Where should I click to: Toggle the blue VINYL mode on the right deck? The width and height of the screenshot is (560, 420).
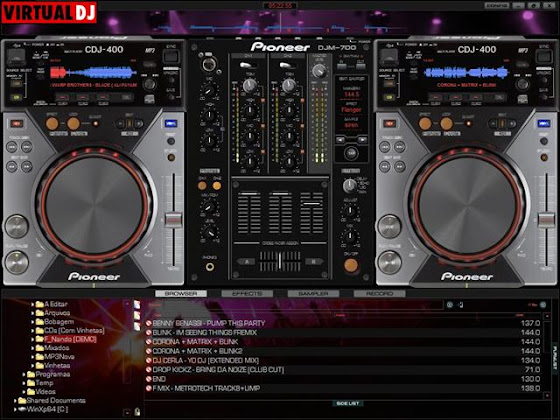pyautogui.click(x=544, y=124)
